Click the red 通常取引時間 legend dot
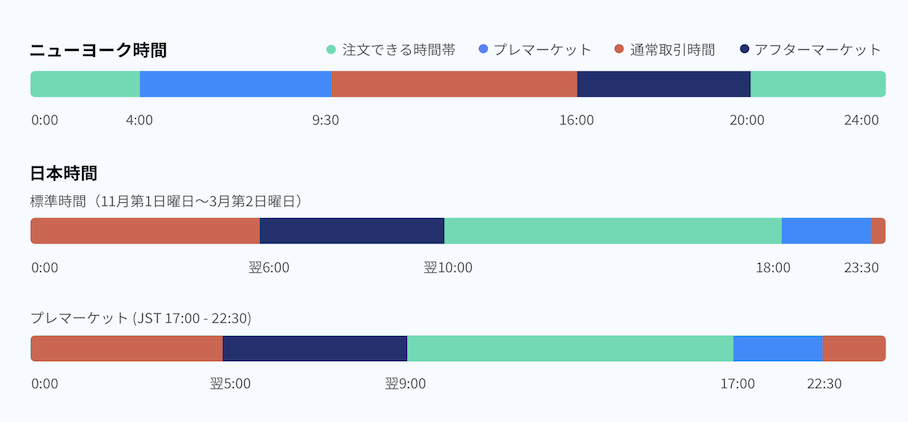The width and height of the screenshot is (908, 422). point(619,49)
